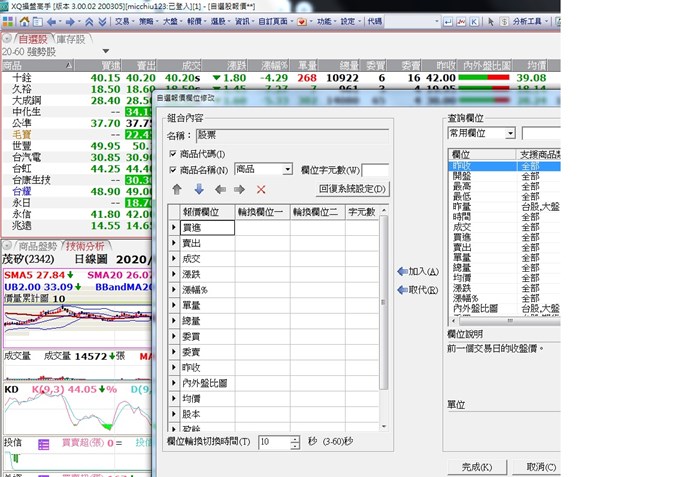Click the gray right arrow icon
The height and width of the screenshot is (477, 690).
coord(239,189)
